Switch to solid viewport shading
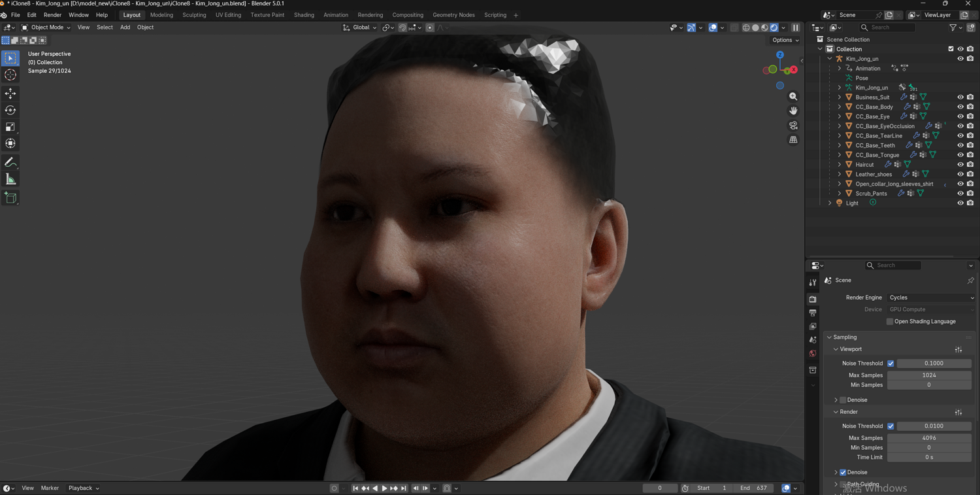Viewport: 980px width, 495px height. pos(755,27)
